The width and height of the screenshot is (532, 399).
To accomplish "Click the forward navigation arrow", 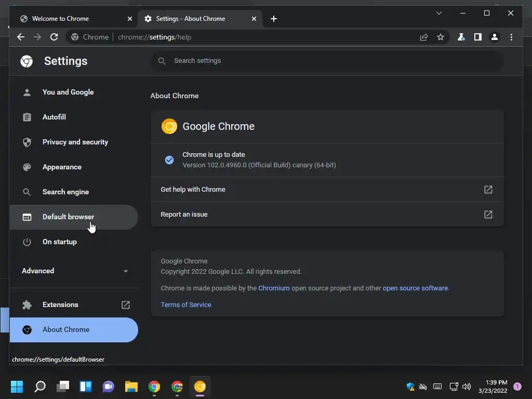I will pyautogui.click(x=37, y=37).
